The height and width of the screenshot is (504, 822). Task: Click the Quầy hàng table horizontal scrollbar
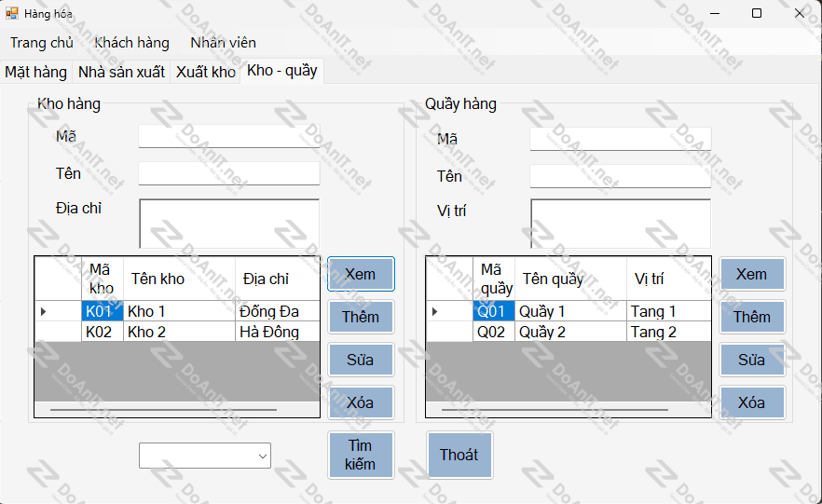[569, 409]
